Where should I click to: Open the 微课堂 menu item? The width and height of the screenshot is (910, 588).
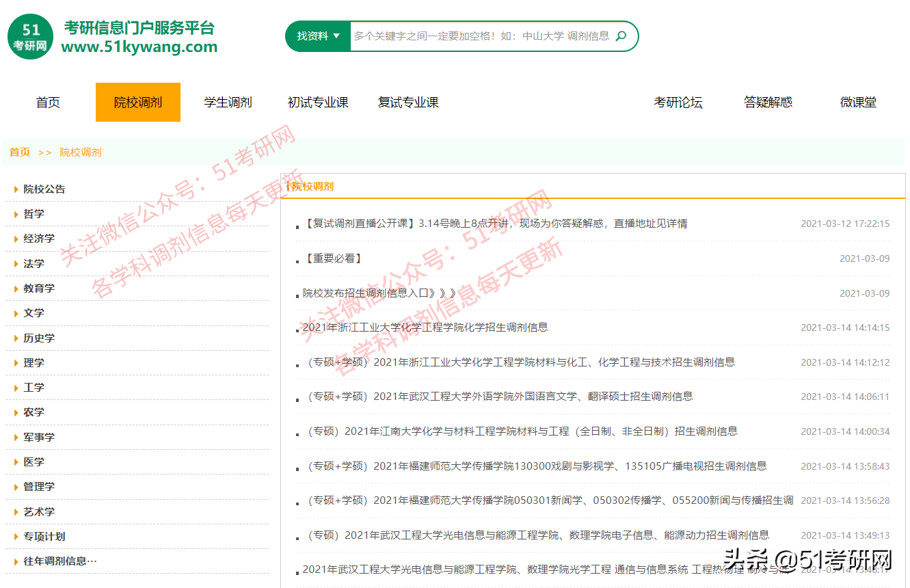(857, 102)
